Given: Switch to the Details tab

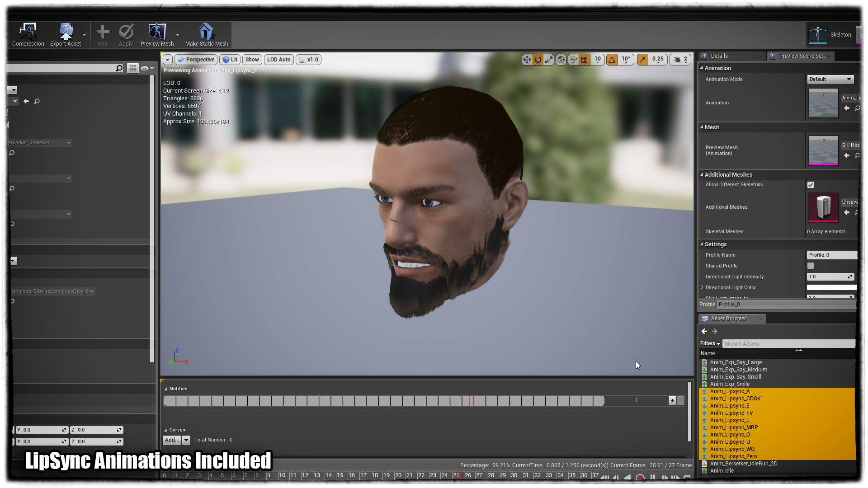Looking at the screenshot, I should [x=719, y=56].
